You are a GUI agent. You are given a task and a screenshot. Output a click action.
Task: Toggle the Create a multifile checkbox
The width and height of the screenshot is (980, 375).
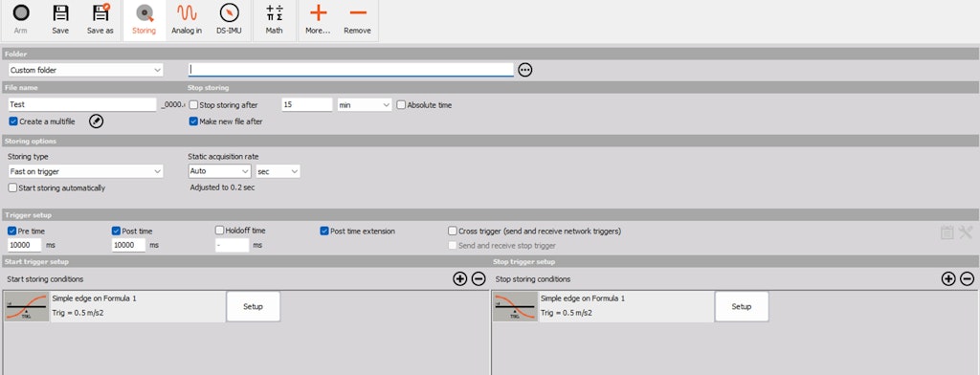pyautogui.click(x=13, y=121)
